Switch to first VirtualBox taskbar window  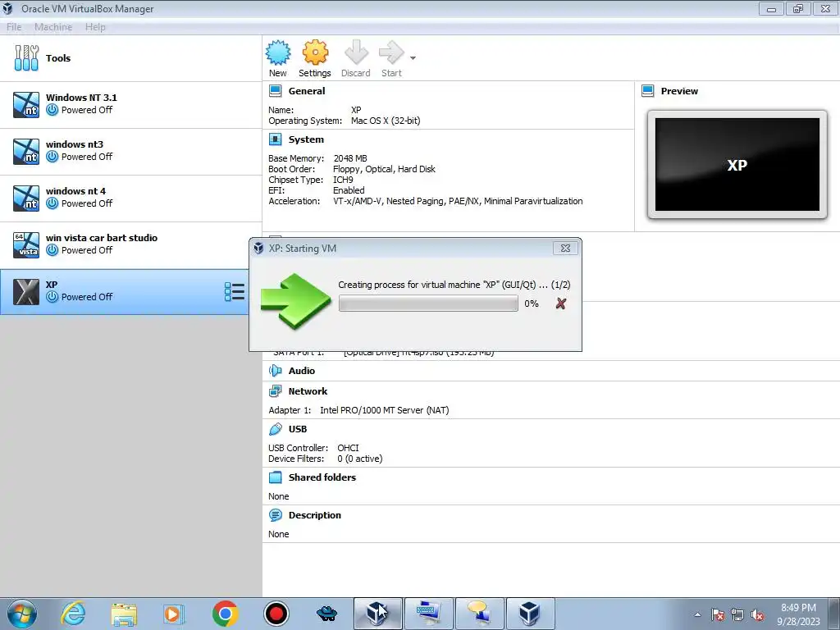(x=377, y=614)
